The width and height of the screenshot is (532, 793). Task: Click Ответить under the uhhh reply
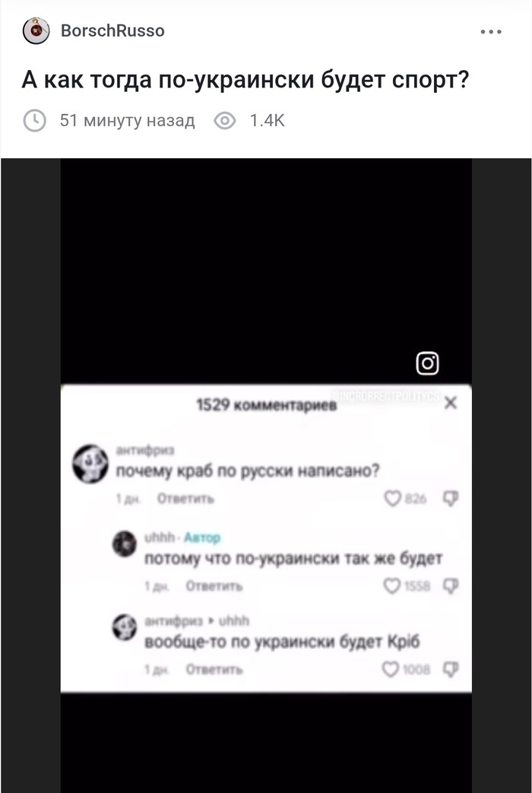pos(214,586)
